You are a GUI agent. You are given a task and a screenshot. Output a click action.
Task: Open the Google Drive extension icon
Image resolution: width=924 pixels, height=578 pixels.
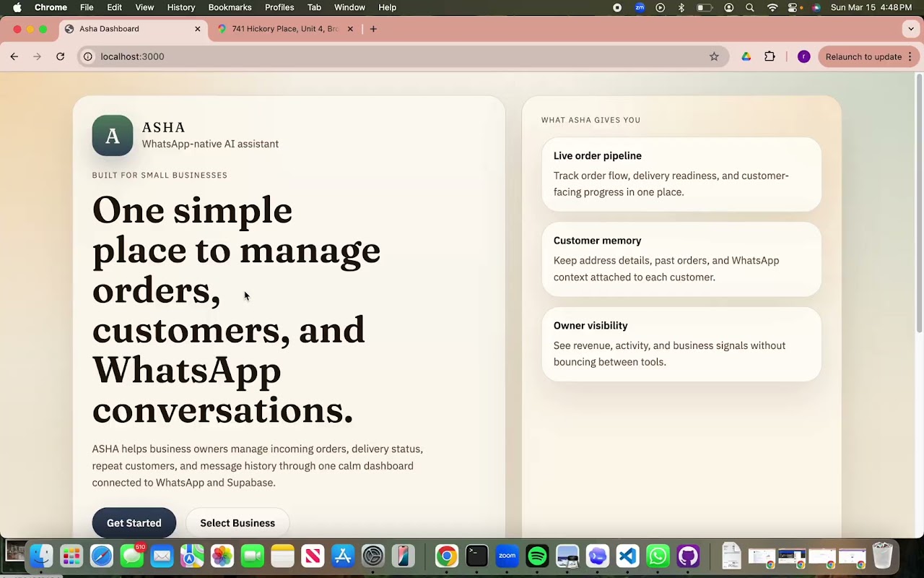click(x=746, y=56)
